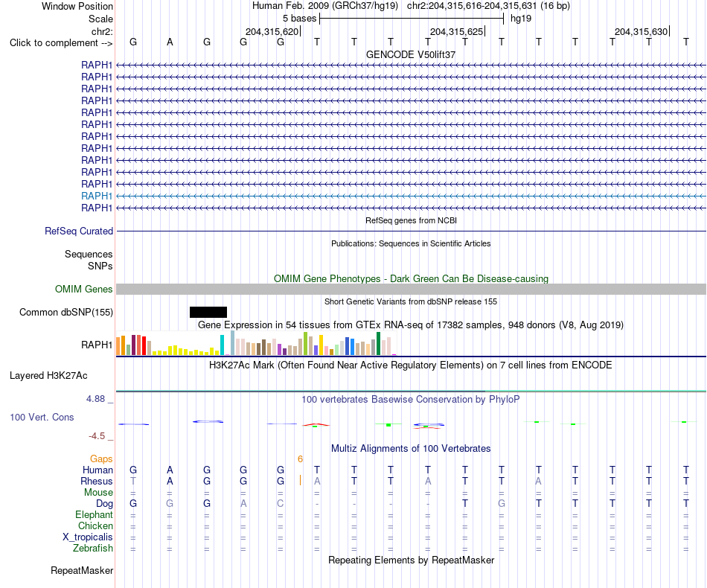Select the light-blue highlighted RAPH1 transcript label

coord(97,196)
